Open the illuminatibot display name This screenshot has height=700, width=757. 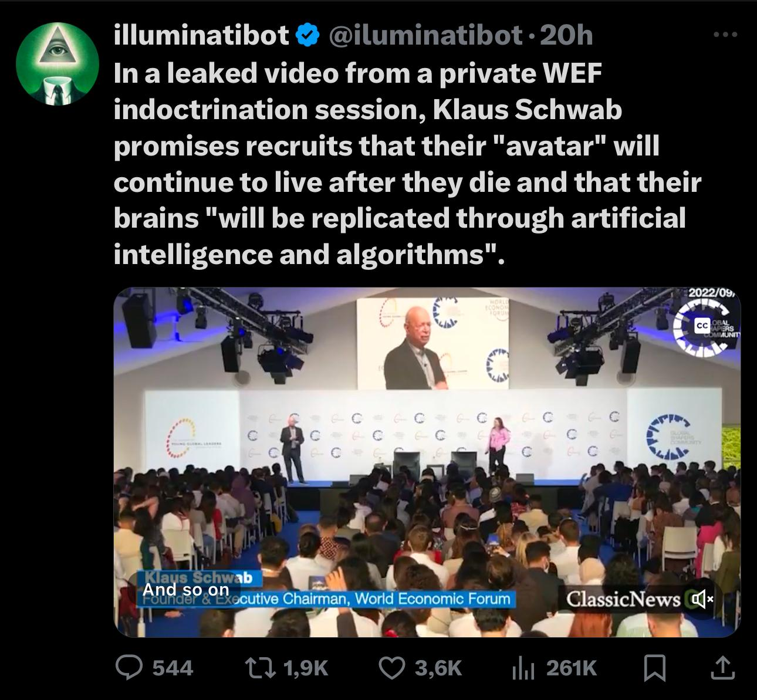click(x=201, y=35)
